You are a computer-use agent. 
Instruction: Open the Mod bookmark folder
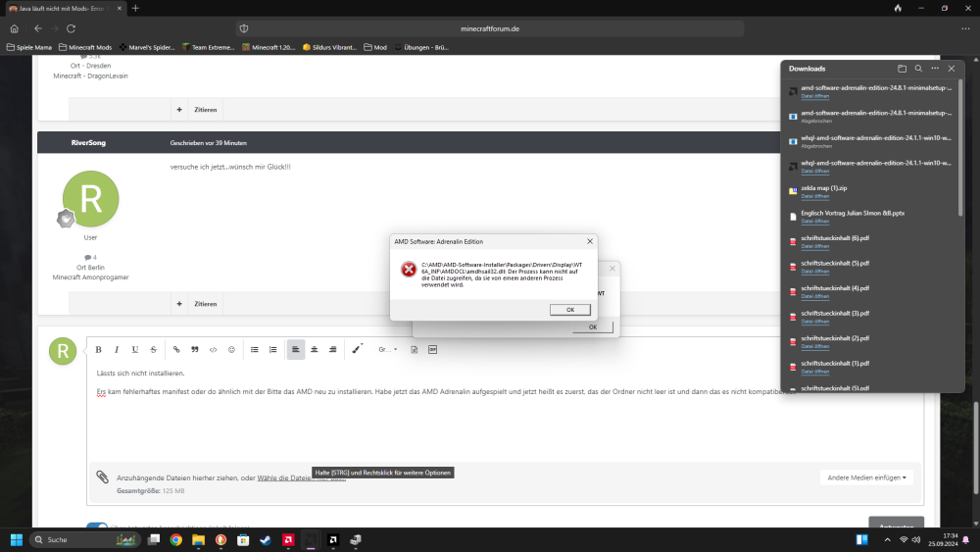pyautogui.click(x=375, y=47)
